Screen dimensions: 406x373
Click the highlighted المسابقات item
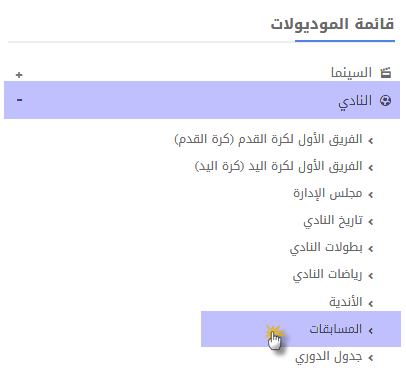[301, 329]
